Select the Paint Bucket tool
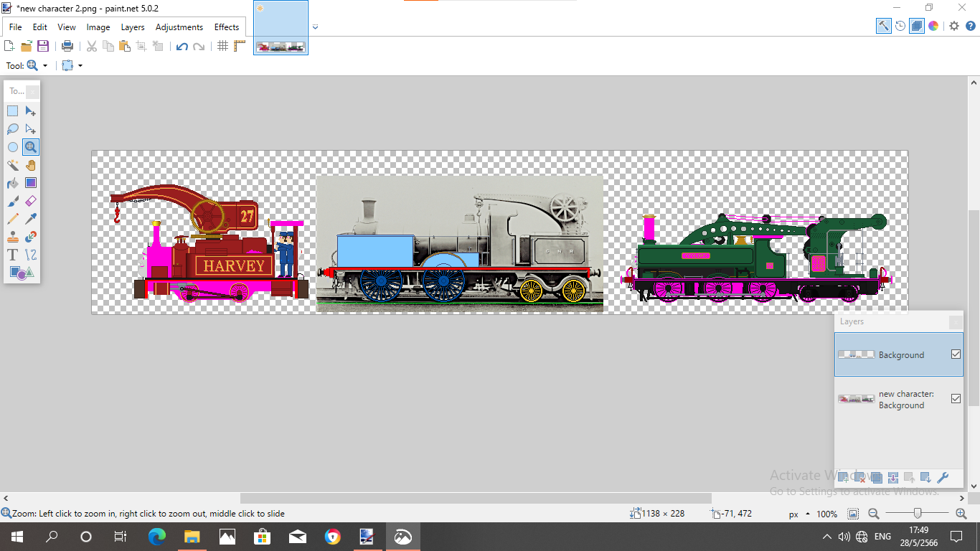Image resolution: width=980 pixels, height=551 pixels. coord(13,183)
